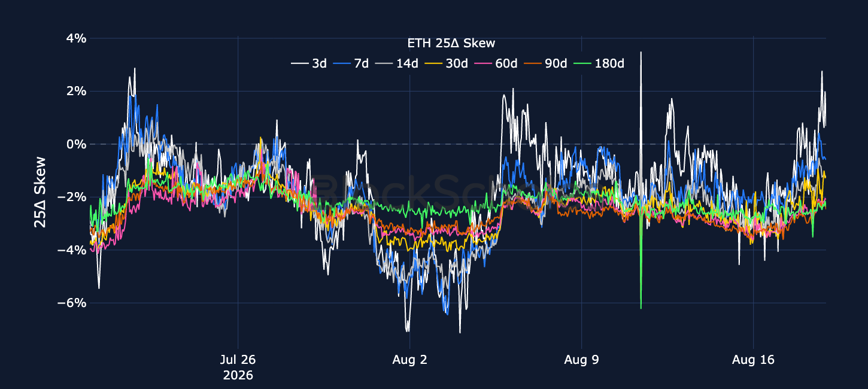The width and height of the screenshot is (868, 389).
Task: Click the −2% y-axis tick label
Action: [71, 197]
